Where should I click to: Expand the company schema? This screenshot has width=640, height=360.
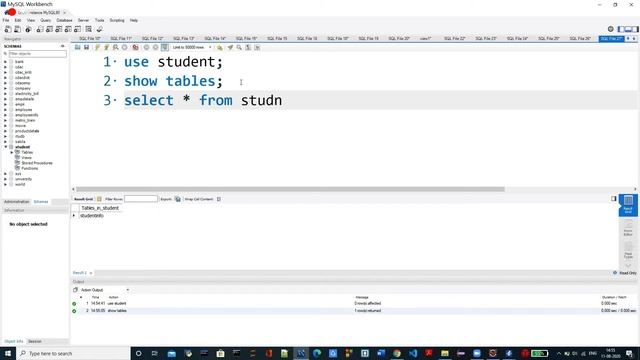[x=6, y=88]
